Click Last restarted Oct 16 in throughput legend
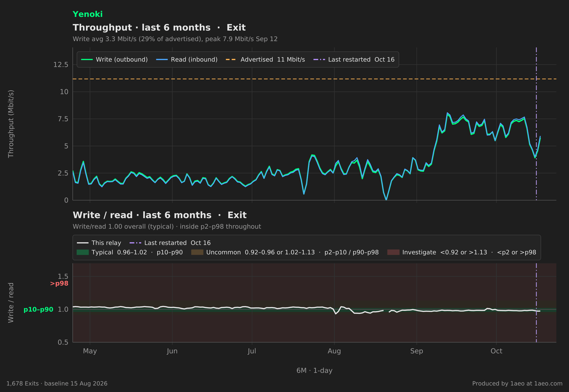The height and width of the screenshot is (392, 569). tap(354, 60)
